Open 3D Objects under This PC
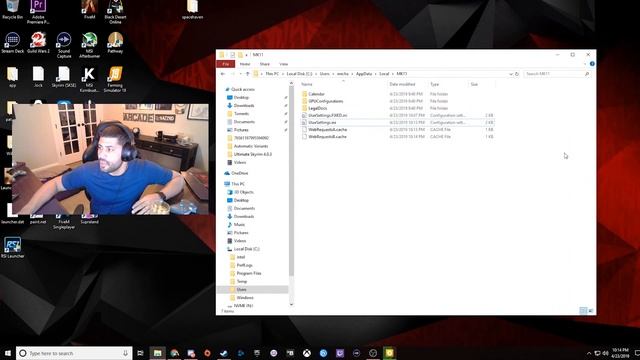The width and height of the screenshot is (640, 360). pos(244,192)
